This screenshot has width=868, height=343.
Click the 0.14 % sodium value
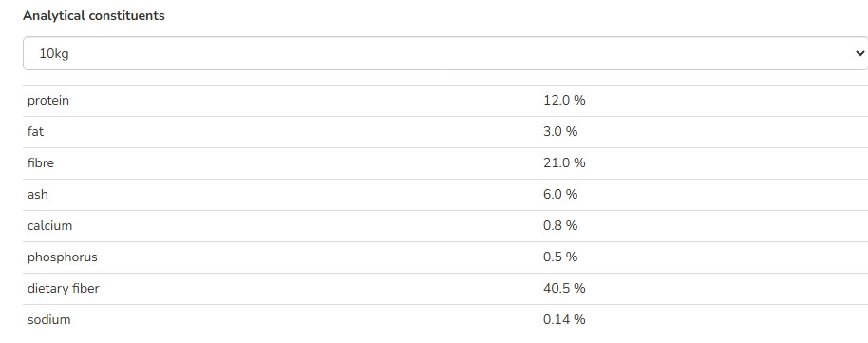[564, 320]
